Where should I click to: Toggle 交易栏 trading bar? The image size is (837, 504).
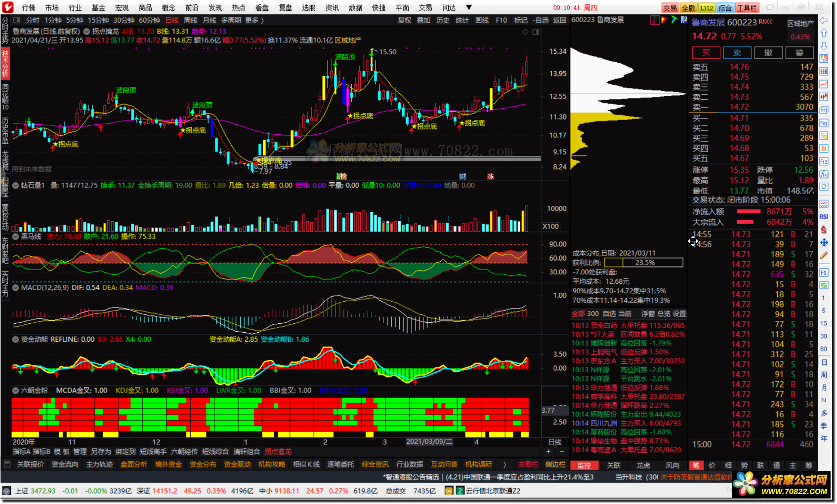(x=528, y=465)
